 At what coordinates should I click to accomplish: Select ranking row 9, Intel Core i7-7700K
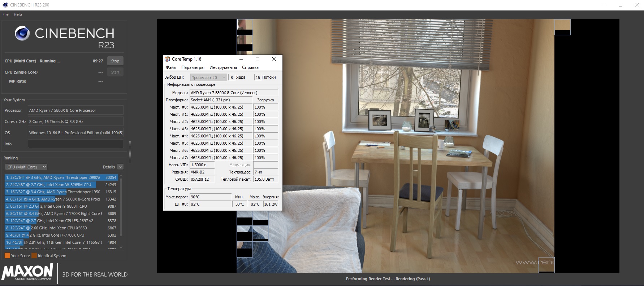click(61, 235)
